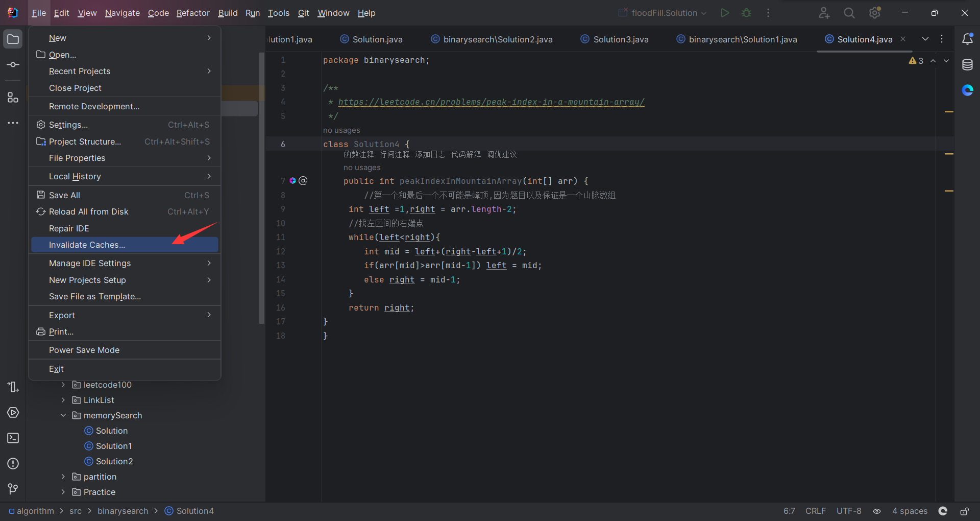Viewport: 980px width, 521px height.
Task: Open the Edge browser preview icon
Action: click(967, 90)
